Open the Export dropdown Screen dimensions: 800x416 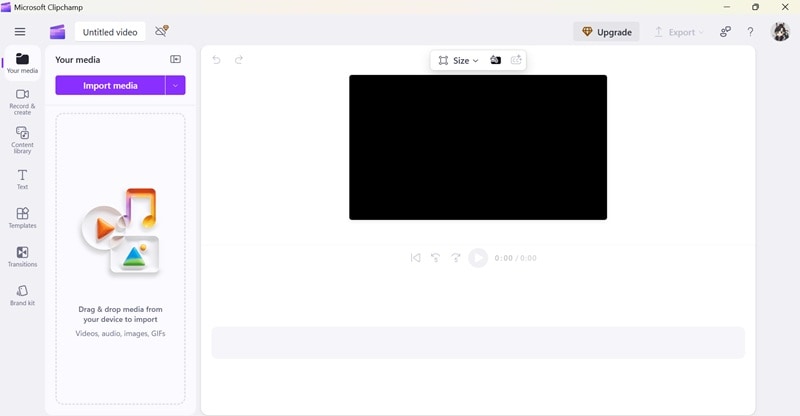679,32
